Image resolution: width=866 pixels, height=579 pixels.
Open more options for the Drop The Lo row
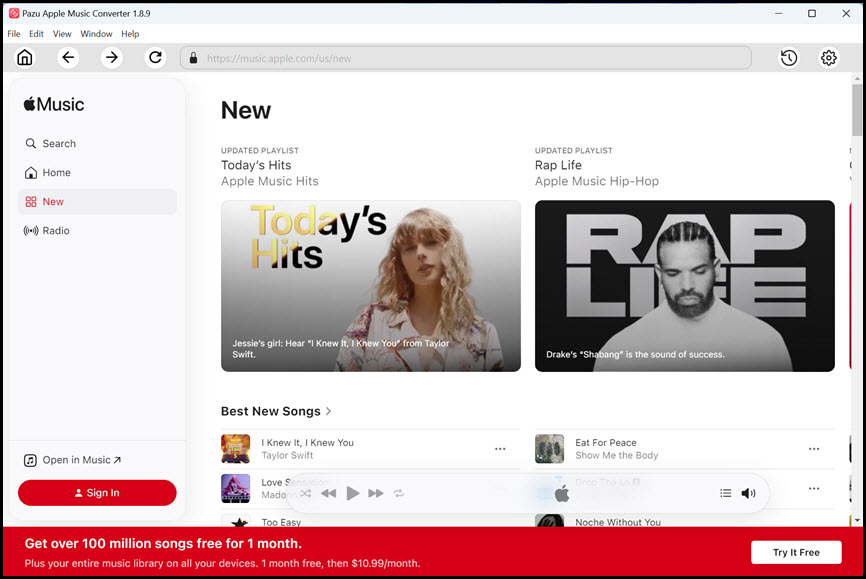coord(814,488)
